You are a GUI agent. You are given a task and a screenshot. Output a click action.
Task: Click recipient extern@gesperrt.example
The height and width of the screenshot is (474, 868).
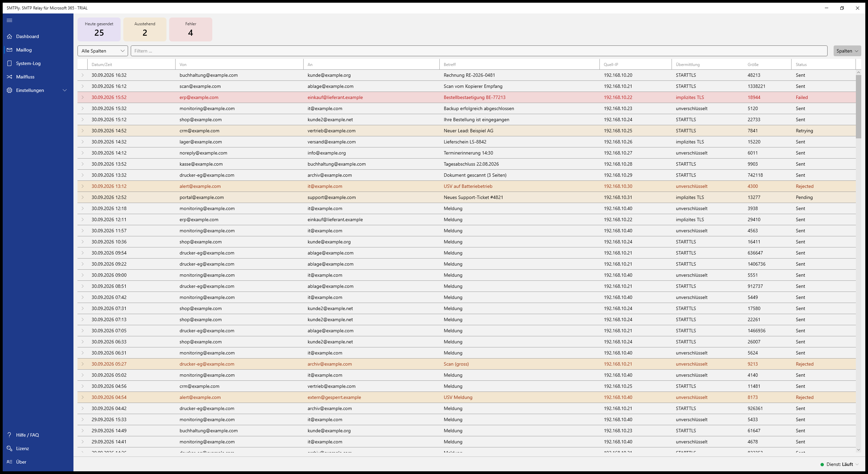pyautogui.click(x=334, y=397)
